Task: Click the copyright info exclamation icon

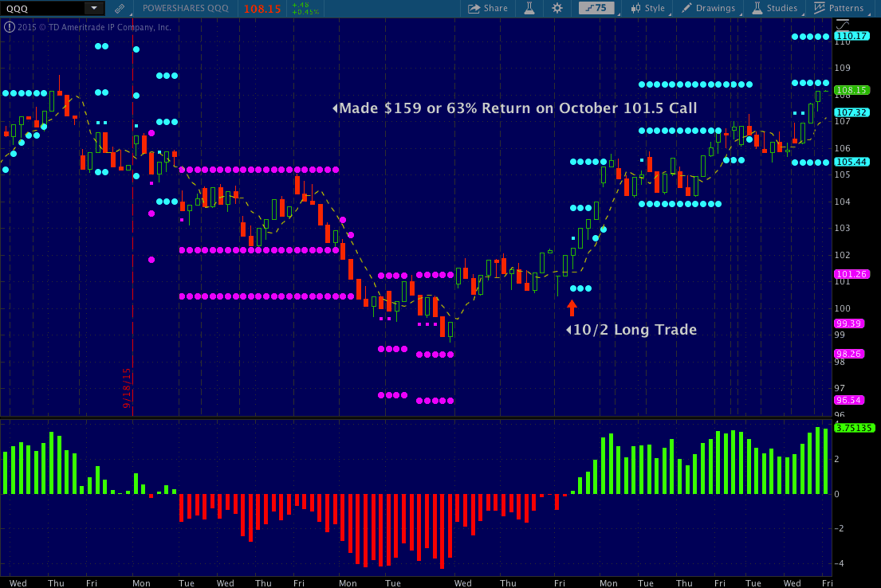Action: [x=9, y=26]
